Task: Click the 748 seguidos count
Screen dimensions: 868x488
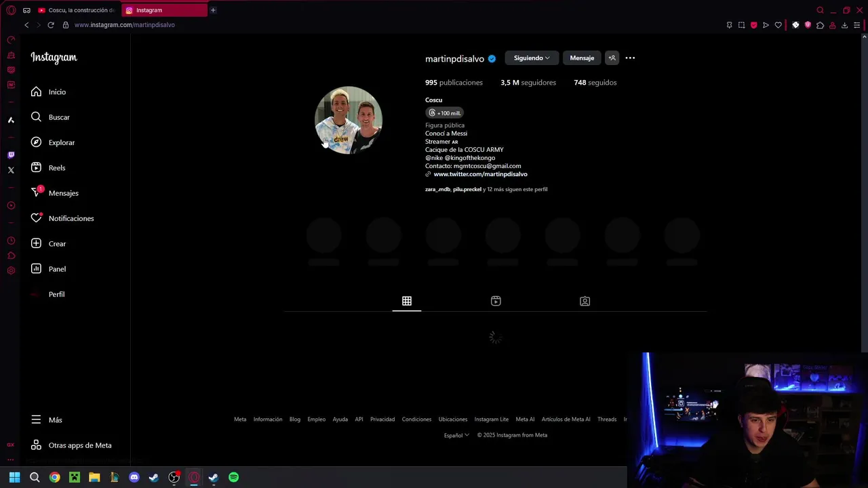Action: pyautogui.click(x=595, y=83)
